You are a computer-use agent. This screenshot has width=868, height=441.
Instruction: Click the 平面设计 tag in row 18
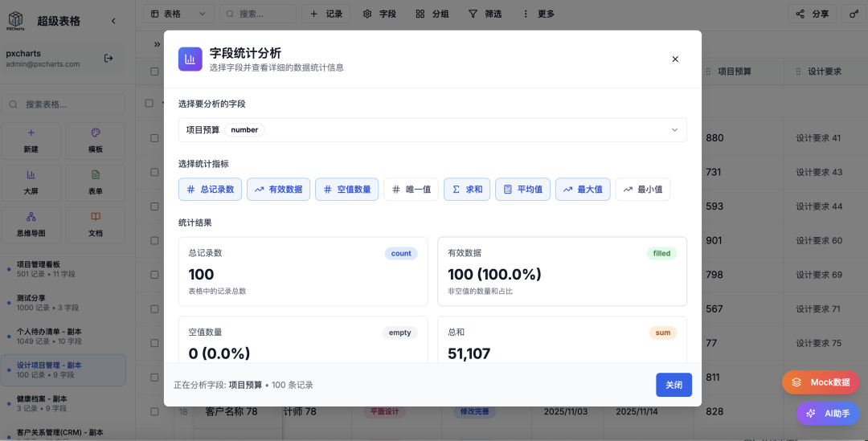pyautogui.click(x=385, y=411)
